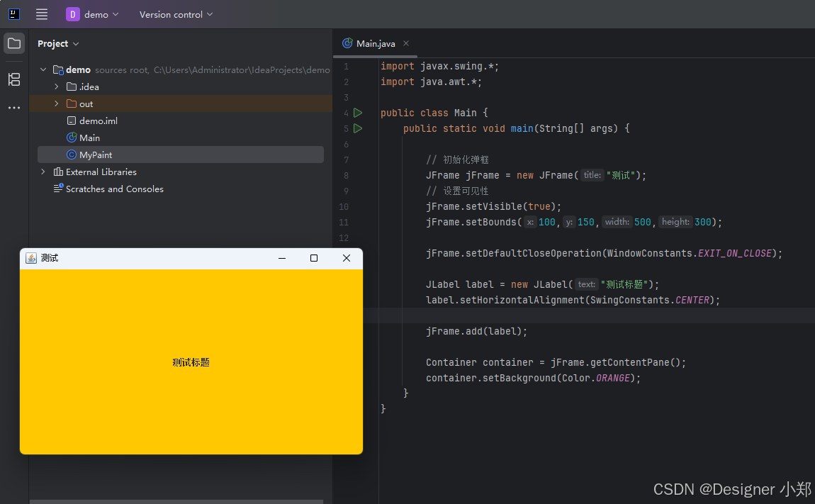Viewport: 815px width, 504px height.
Task: Run class Main from gutter arrow on line 4
Action: (x=358, y=112)
